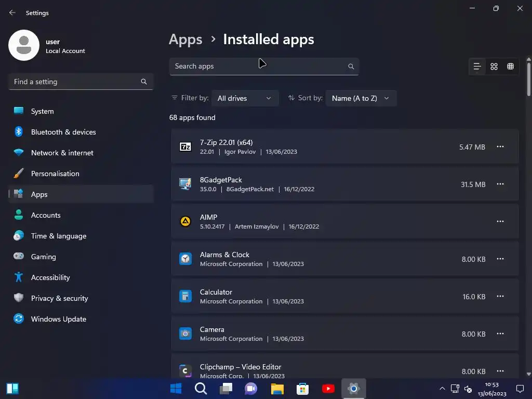
Task: Switch to grid view layout
Action: [494, 66]
